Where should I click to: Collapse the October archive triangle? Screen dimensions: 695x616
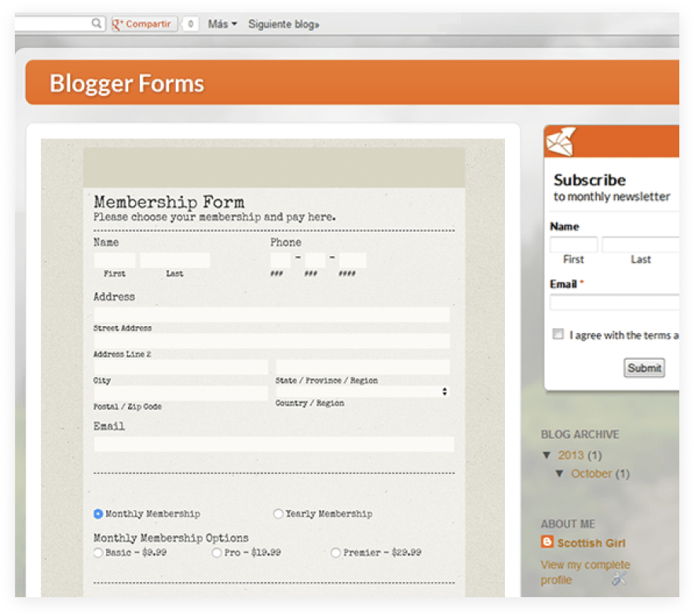pyautogui.click(x=560, y=474)
